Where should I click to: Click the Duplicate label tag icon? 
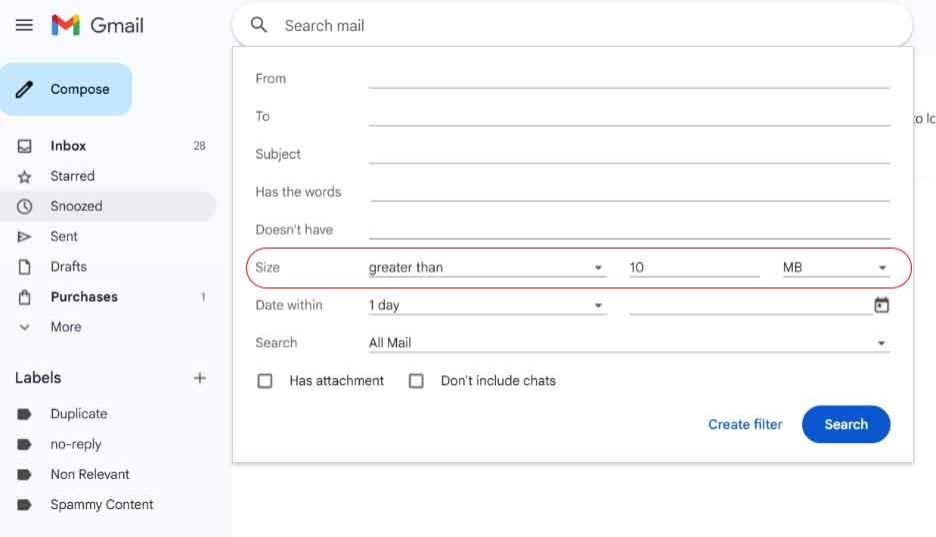[25, 414]
